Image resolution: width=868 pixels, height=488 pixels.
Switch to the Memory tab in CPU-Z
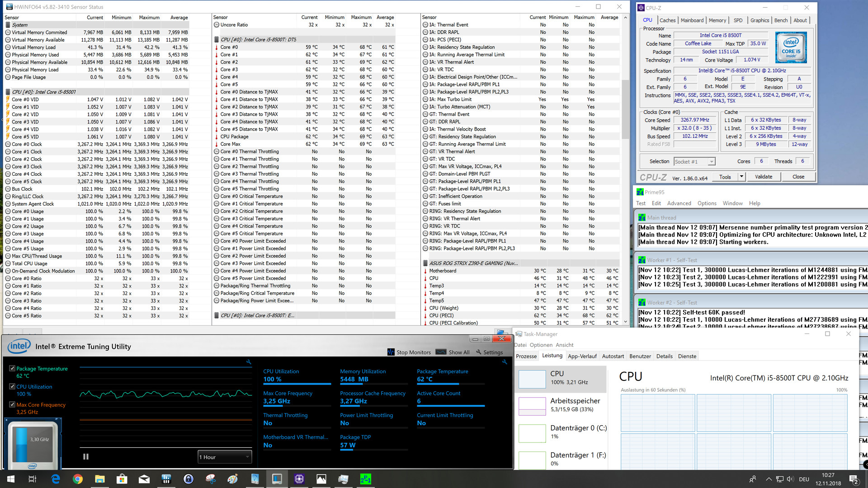point(717,20)
